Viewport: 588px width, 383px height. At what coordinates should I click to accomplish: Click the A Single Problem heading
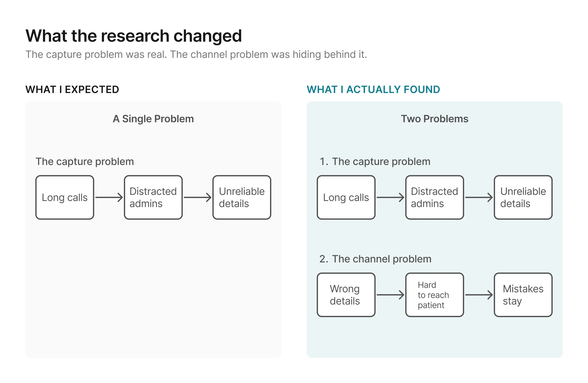pyautogui.click(x=153, y=119)
